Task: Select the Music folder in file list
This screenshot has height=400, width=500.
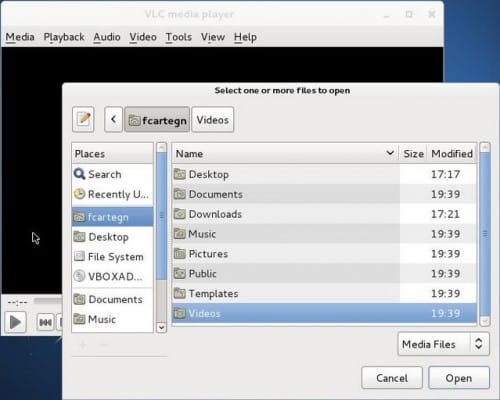Action: (324, 234)
